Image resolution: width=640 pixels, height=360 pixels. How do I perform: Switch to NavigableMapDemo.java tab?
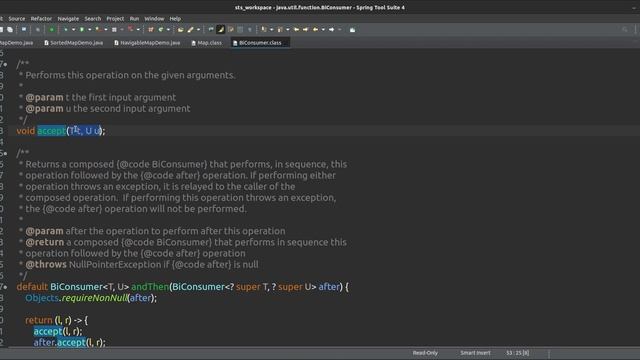point(147,42)
